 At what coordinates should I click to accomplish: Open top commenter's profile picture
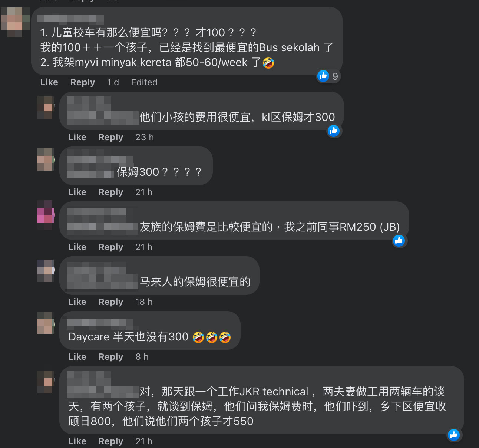pos(15,22)
